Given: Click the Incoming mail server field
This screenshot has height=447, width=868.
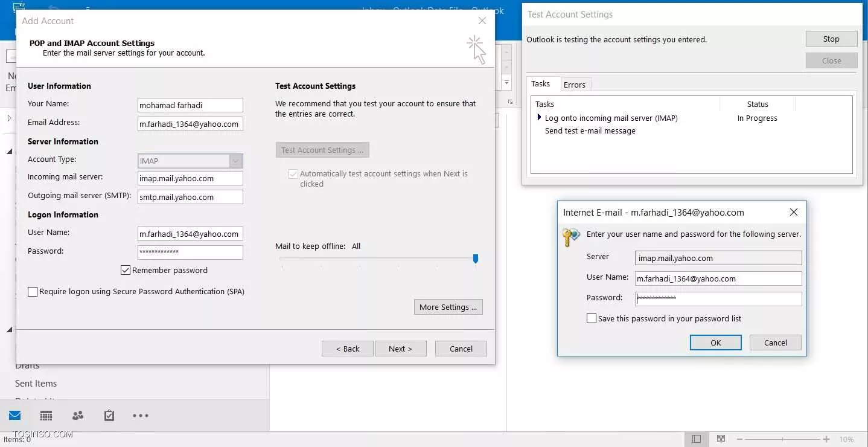Looking at the screenshot, I should point(190,178).
